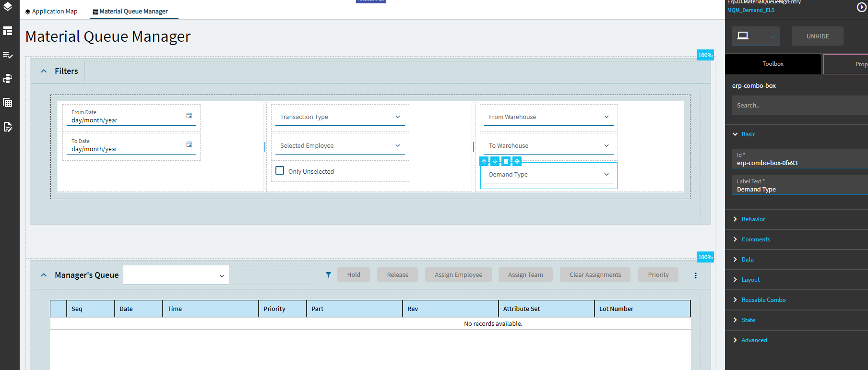Open the layers icon in the left sidebar
Image resolution: width=868 pixels, height=370 pixels.
pyautogui.click(x=8, y=7)
